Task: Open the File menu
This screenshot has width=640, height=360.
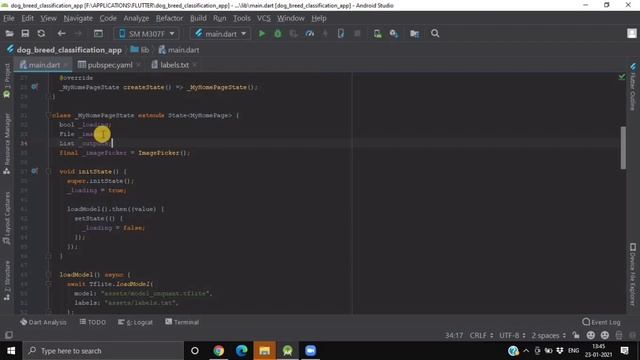Action: point(9,18)
